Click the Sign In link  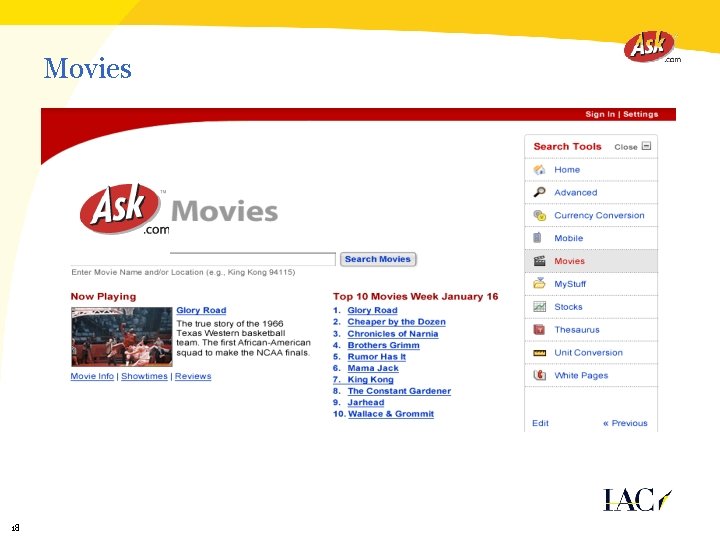click(x=600, y=114)
